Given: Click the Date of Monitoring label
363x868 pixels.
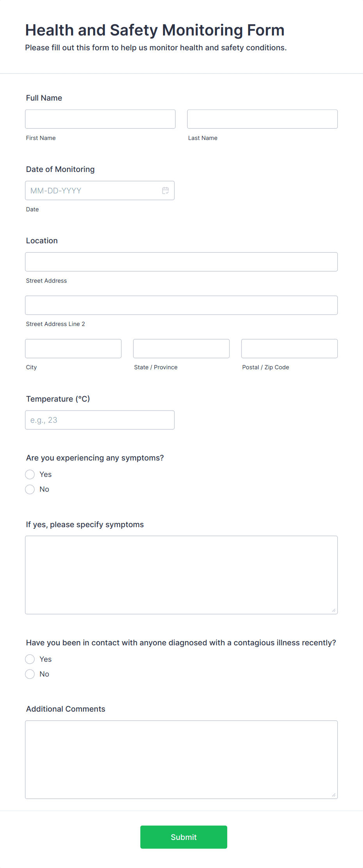Looking at the screenshot, I should (60, 169).
